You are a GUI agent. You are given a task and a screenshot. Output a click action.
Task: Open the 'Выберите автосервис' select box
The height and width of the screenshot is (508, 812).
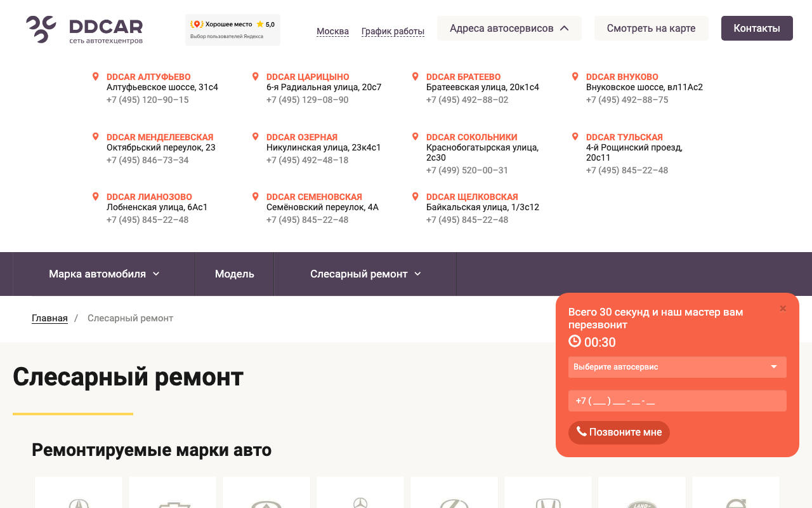pos(678,367)
